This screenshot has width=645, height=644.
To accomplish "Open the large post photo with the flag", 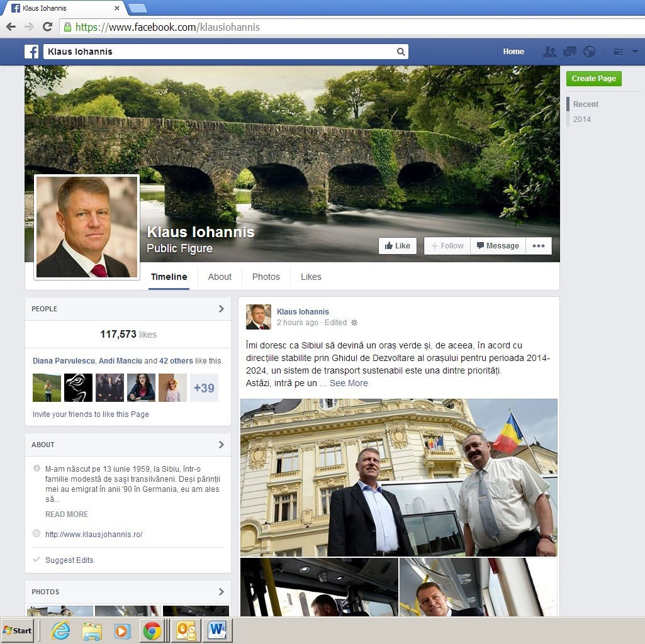I will click(x=399, y=478).
